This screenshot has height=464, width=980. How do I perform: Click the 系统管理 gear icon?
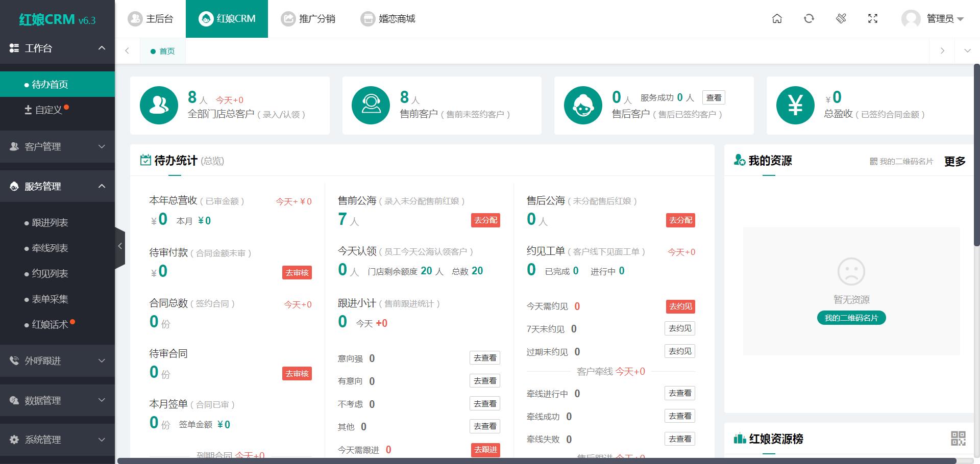point(14,440)
